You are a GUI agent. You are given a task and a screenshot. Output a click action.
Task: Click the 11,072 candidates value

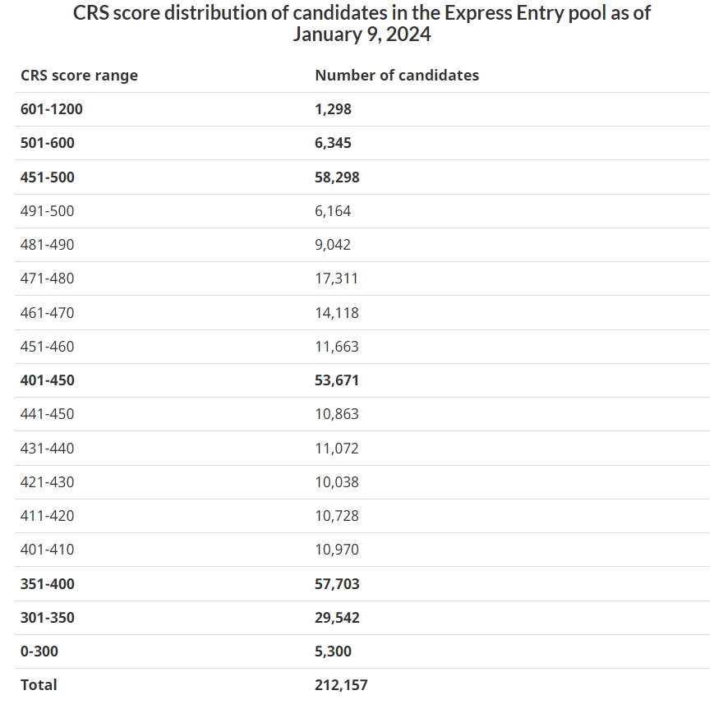[337, 449]
